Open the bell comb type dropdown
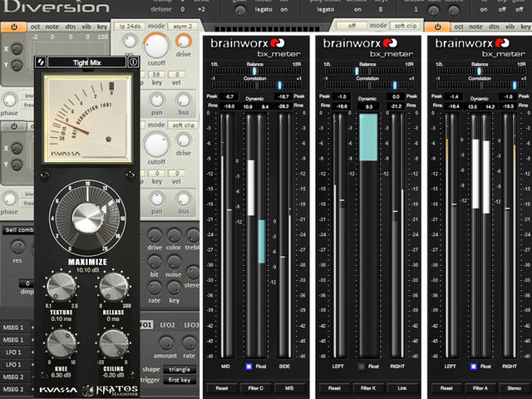The image size is (532, 399). click(x=18, y=230)
